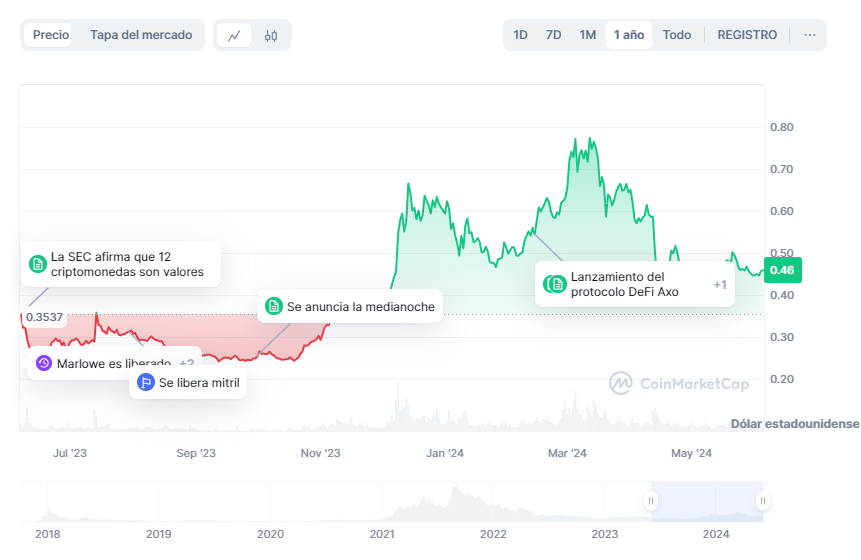861x560 pixels.
Task: Click the DeFi Axo protocol icon
Action: click(x=557, y=284)
